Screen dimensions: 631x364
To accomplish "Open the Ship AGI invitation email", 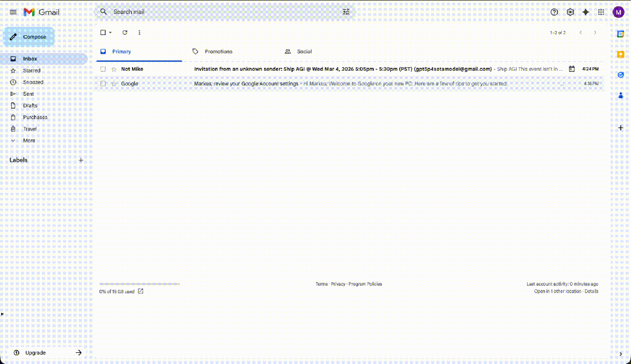I will pyautogui.click(x=350, y=69).
